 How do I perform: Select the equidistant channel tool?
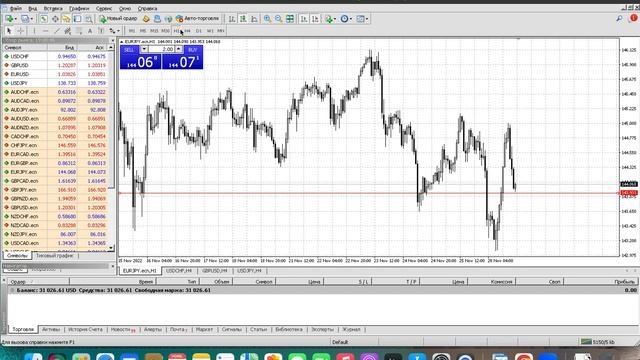pos(68,31)
